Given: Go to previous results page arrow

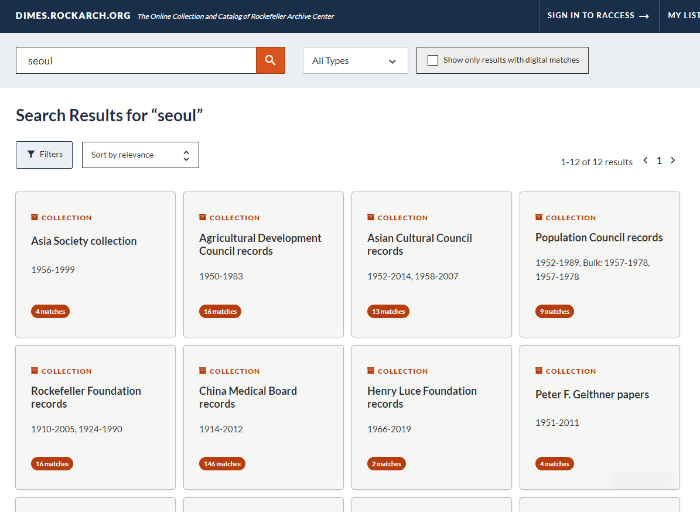Looking at the screenshot, I should click(645, 160).
